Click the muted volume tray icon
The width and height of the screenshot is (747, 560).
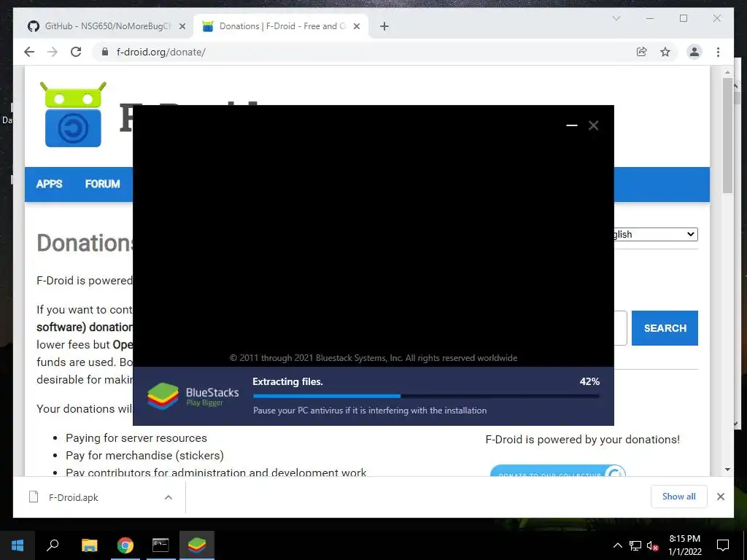pos(652,545)
